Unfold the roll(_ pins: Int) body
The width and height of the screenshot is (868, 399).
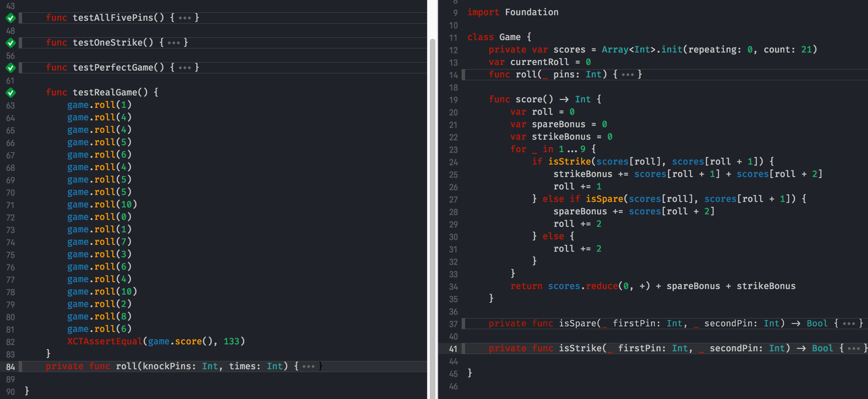point(628,75)
